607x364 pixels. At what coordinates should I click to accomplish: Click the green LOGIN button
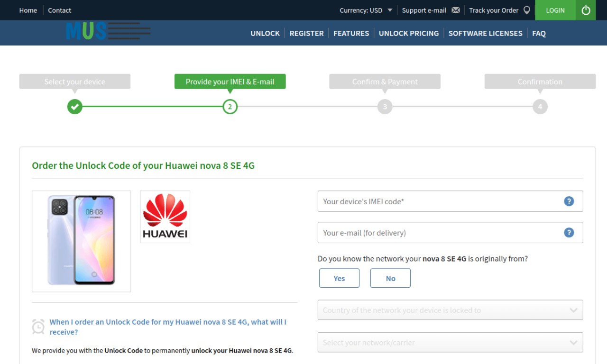pos(555,10)
